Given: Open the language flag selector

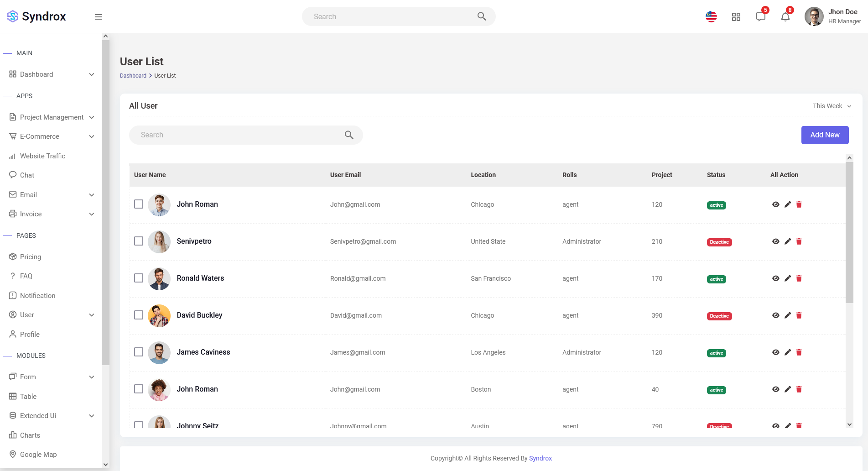Looking at the screenshot, I should [x=711, y=17].
